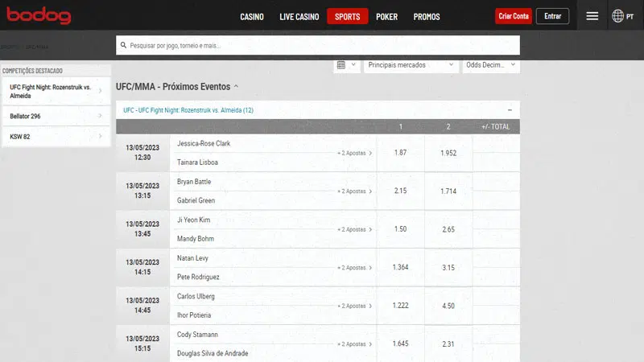Select odds 1.714 for Gabriel Green
The image size is (644, 362).
[448, 191]
